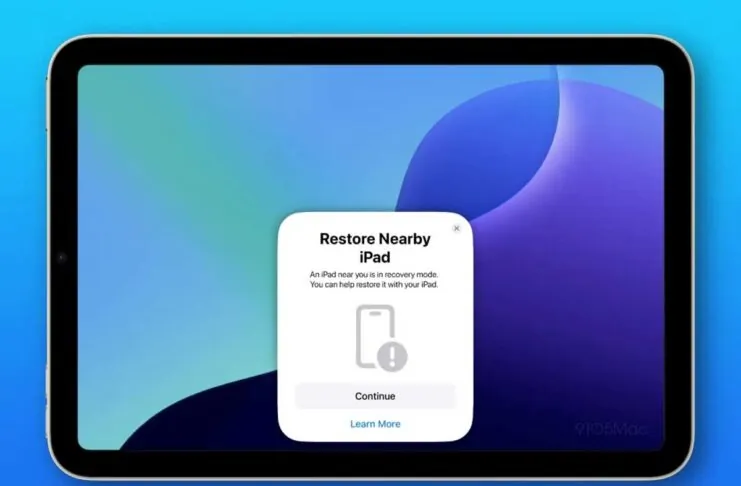Open the Learn More link
741x486 pixels.
(x=375, y=424)
